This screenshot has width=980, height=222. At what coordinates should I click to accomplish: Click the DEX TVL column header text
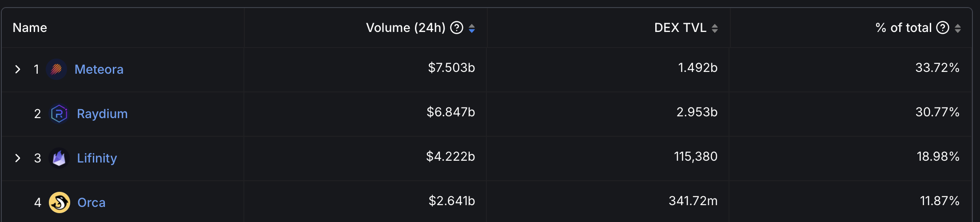pos(680,28)
